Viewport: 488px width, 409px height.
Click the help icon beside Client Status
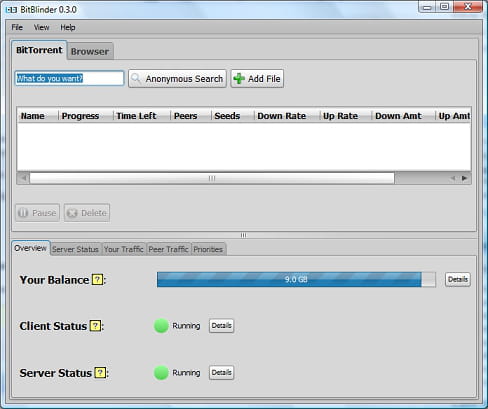point(96,326)
